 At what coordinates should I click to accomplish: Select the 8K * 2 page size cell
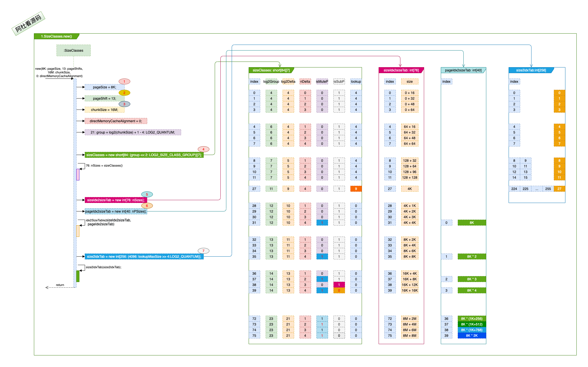[x=472, y=257]
